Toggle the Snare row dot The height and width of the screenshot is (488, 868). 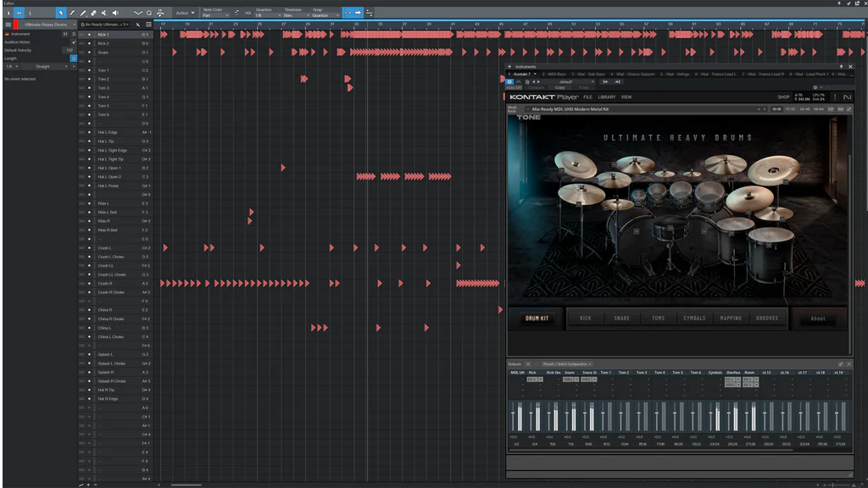(90, 52)
